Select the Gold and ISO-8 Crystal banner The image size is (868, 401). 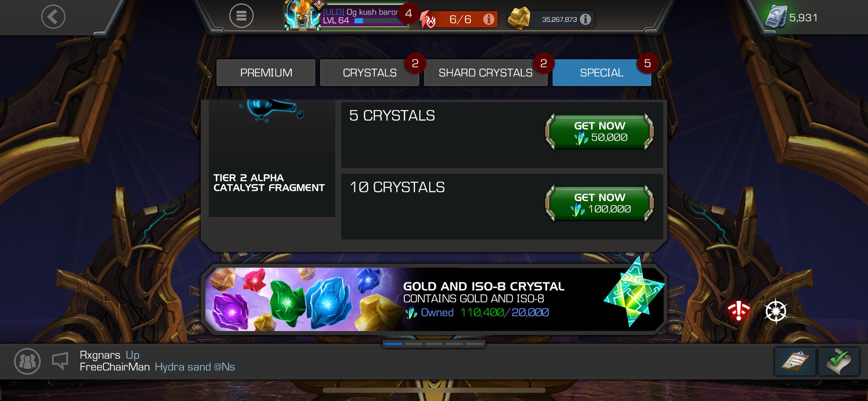click(434, 299)
